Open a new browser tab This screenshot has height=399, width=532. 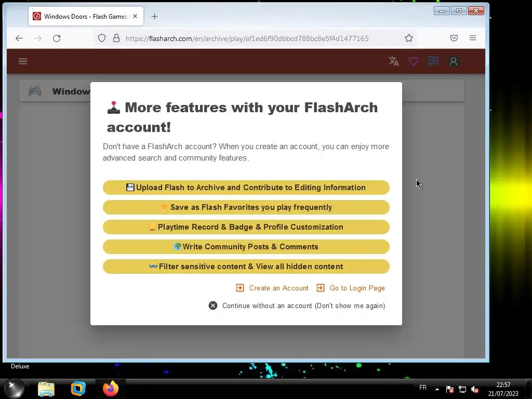(154, 16)
